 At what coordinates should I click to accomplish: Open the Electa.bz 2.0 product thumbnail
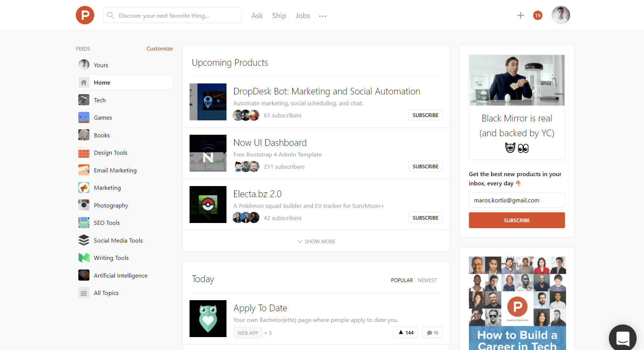click(208, 205)
